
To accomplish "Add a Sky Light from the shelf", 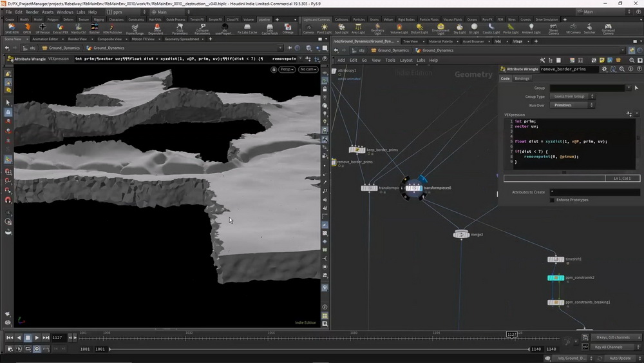I will [459, 28].
